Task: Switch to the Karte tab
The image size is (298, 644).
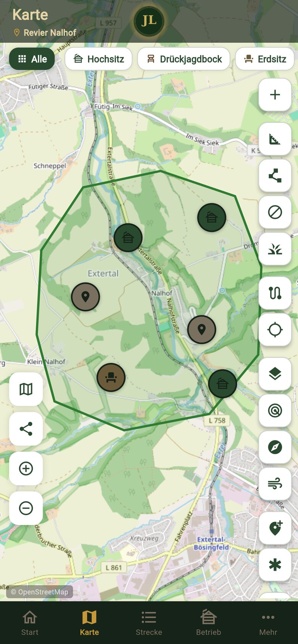Action: tap(89, 623)
